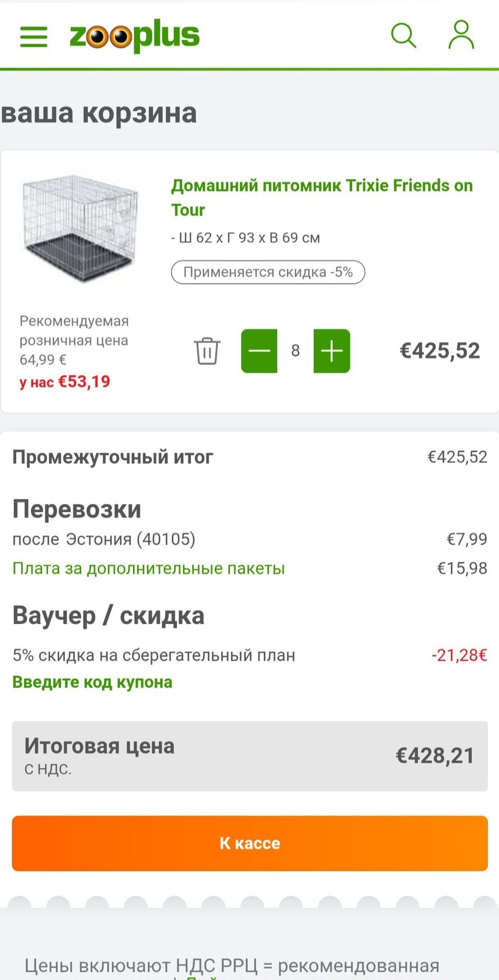Decrease quantity with minus button

[259, 351]
